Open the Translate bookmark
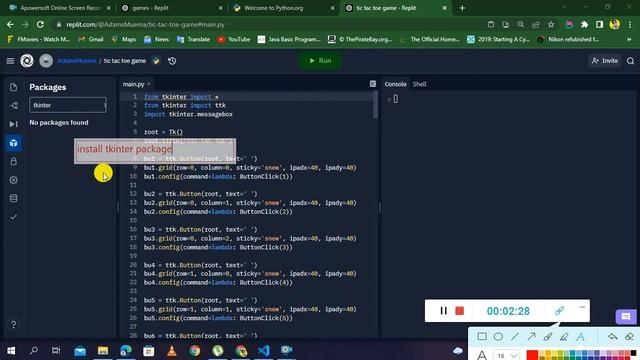 pyautogui.click(x=193, y=39)
